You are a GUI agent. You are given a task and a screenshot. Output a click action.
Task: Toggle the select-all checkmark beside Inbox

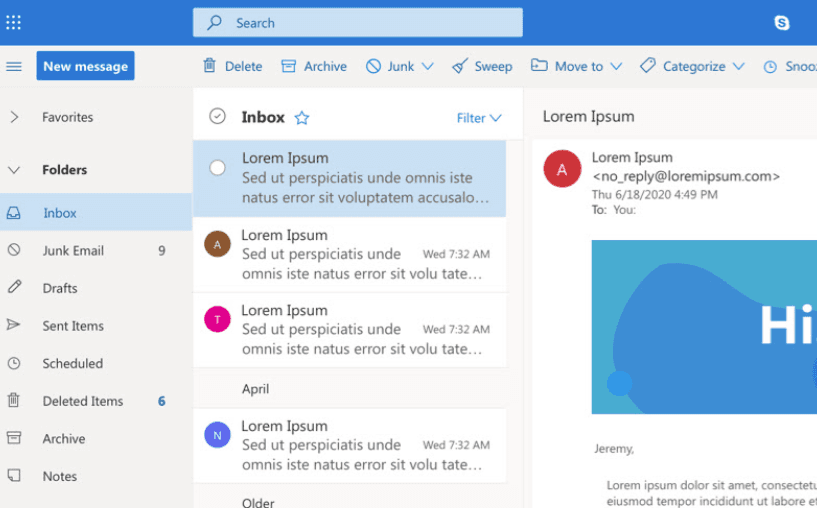217,117
